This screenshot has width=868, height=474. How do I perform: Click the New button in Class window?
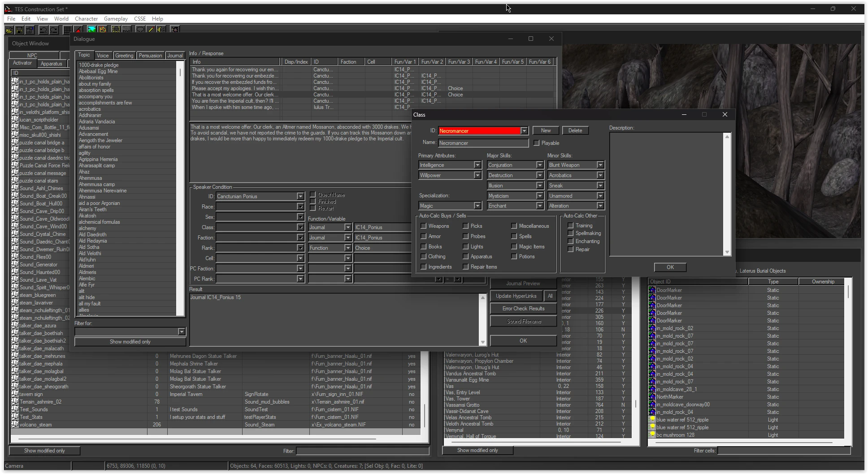click(x=546, y=130)
